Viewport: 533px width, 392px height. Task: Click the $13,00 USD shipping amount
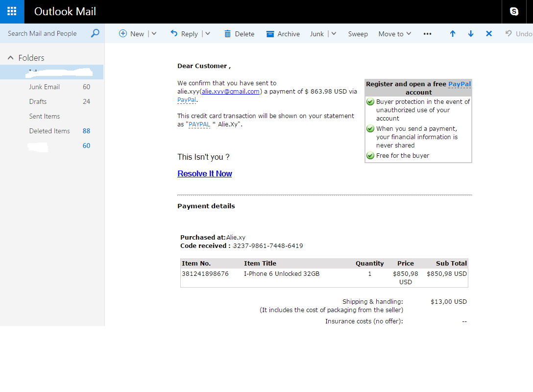pyautogui.click(x=448, y=301)
